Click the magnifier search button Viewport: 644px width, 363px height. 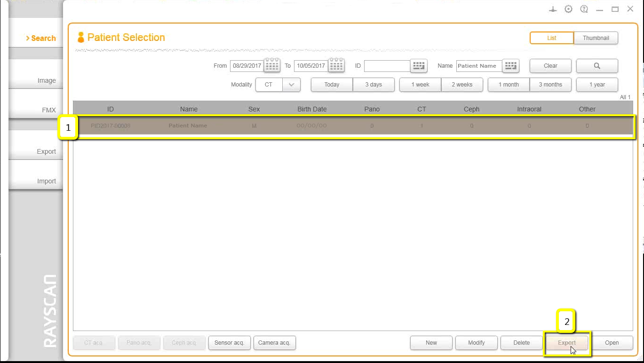pyautogui.click(x=597, y=66)
